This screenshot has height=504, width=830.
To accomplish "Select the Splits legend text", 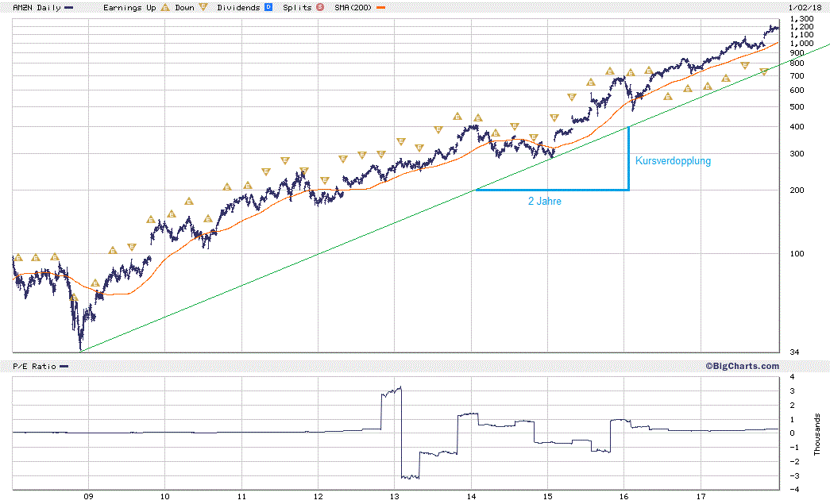I will pos(298,7).
